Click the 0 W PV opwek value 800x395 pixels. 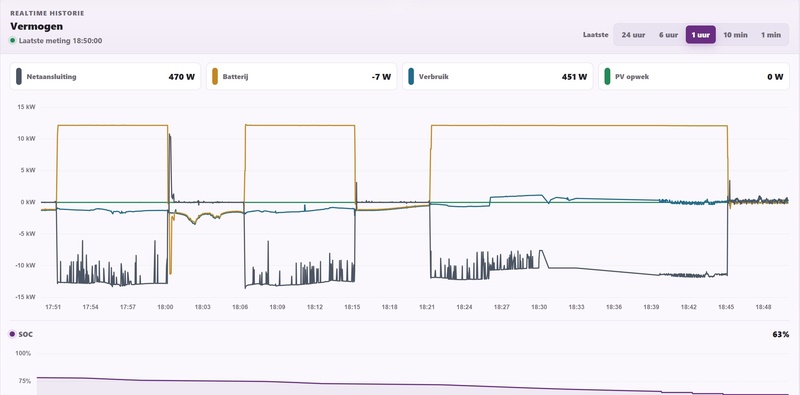[x=775, y=77]
